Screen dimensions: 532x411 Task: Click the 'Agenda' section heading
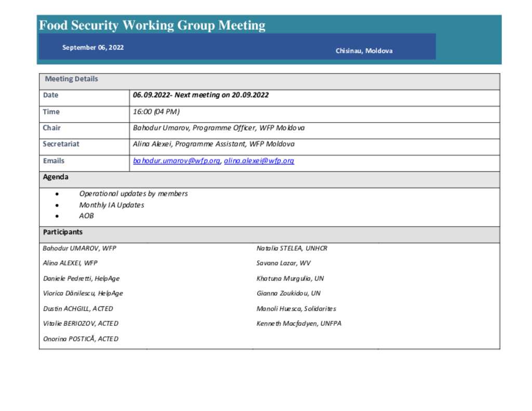tap(56, 177)
